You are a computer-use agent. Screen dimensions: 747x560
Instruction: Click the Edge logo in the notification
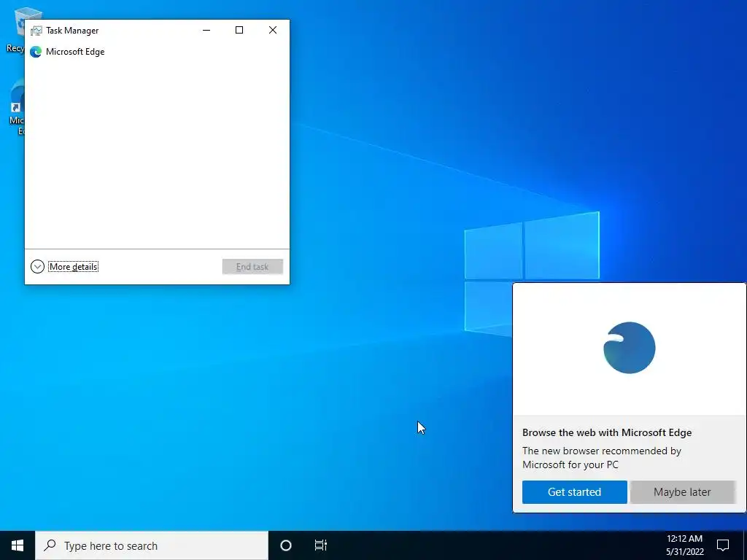click(x=630, y=348)
